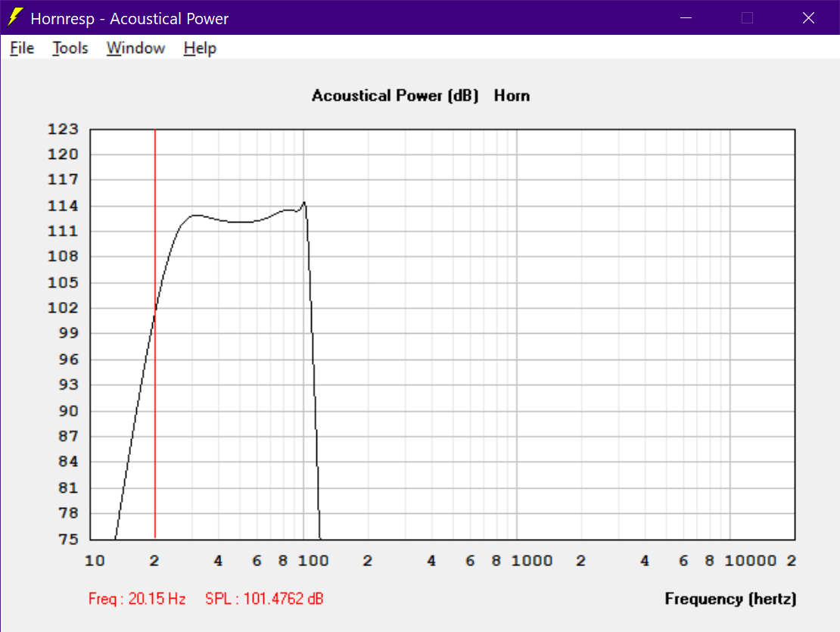Click the 102 y-axis label
Viewport: 840px width, 632px height.
[x=64, y=308]
